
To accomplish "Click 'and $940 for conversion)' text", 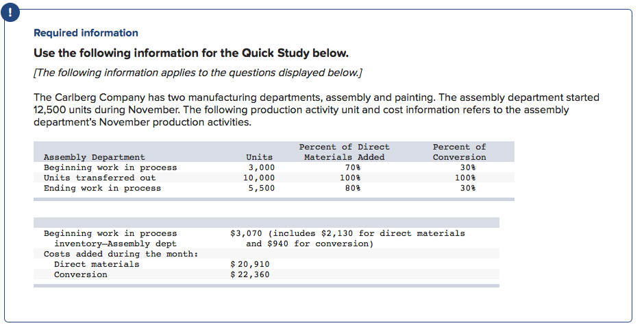I will 310,244.
